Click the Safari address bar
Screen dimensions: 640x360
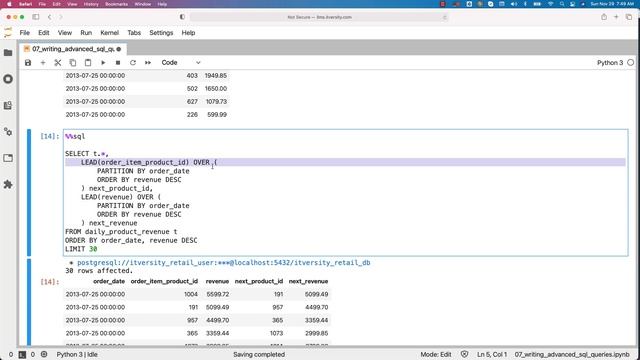319,17
